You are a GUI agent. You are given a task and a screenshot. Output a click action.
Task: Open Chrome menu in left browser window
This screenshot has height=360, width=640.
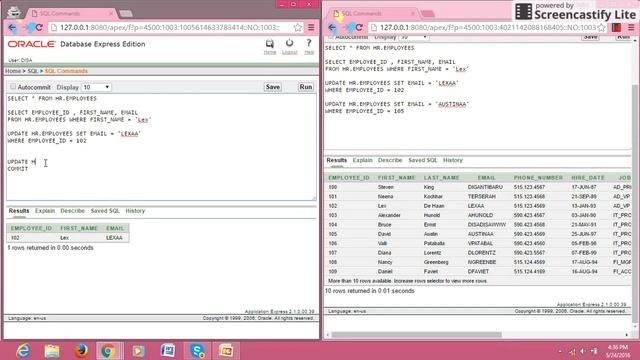click(x=311, y=27)
